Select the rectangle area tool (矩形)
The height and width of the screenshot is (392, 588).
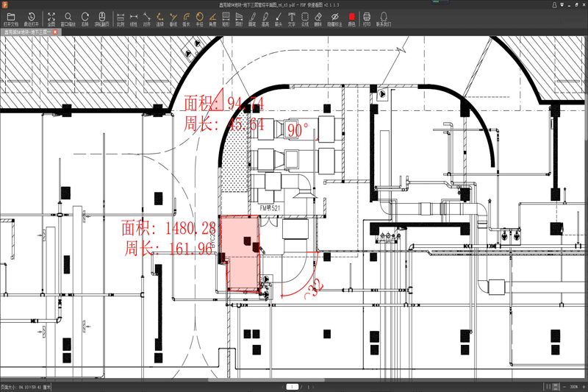tap(226, 19)
